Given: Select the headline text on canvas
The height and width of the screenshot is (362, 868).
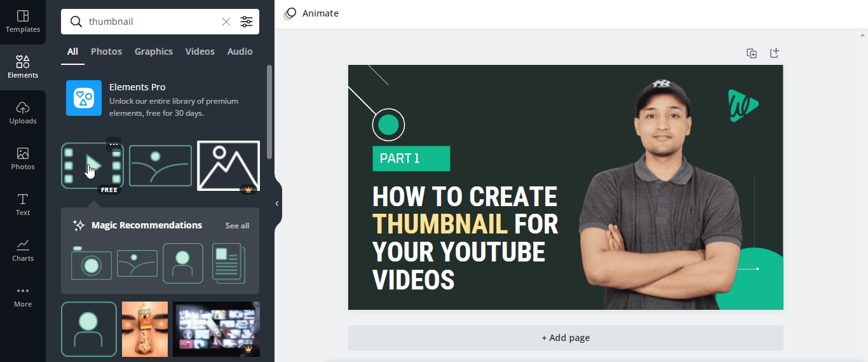Looking at the screenshot, I should [x=465, y=238].
